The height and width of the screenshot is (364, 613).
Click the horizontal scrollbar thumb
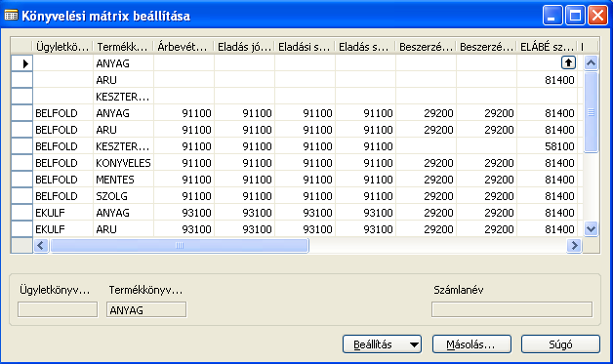180,246
